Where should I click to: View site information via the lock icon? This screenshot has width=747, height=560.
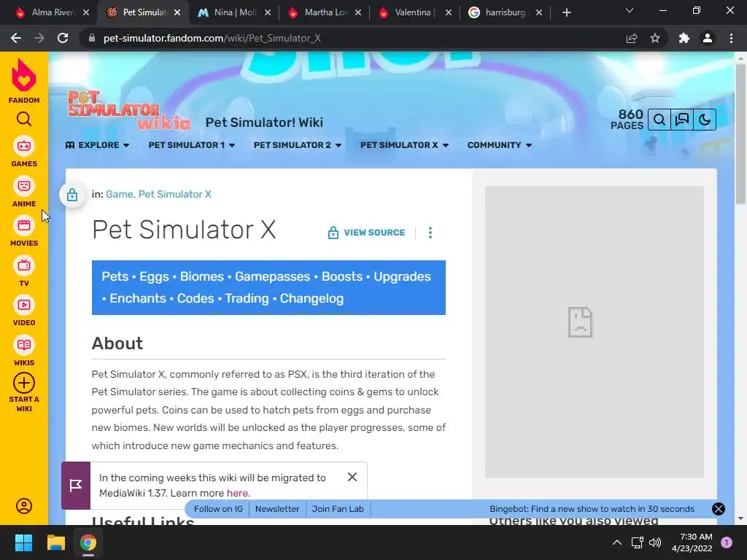92,38
